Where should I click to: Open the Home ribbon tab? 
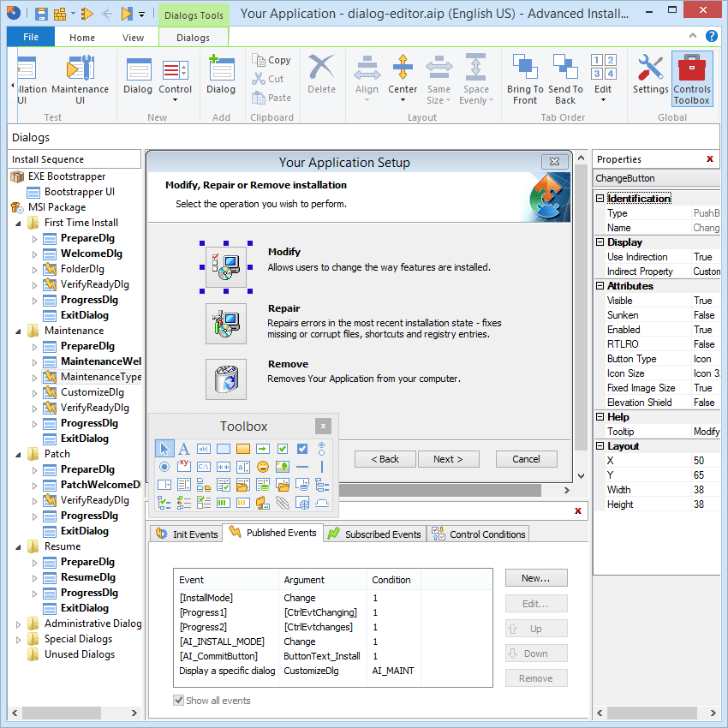81,38
